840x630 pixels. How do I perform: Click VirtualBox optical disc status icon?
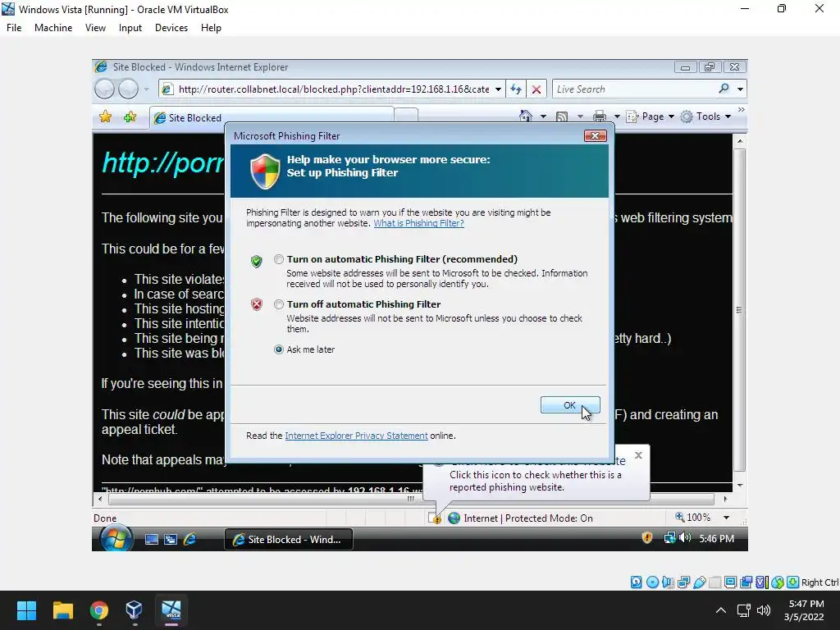652,582
